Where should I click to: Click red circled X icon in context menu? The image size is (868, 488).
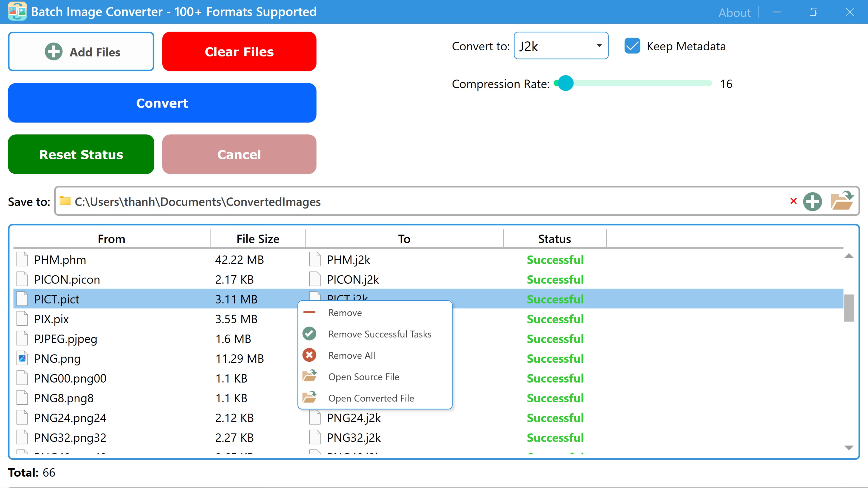tap(309, 355)
